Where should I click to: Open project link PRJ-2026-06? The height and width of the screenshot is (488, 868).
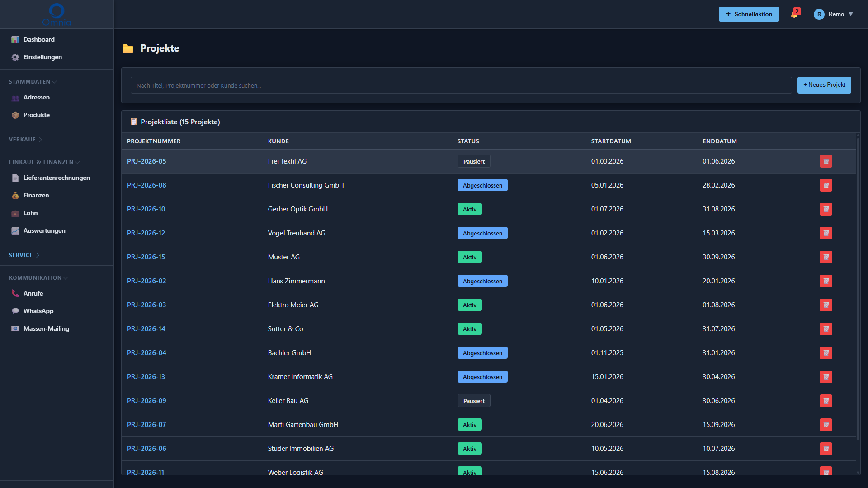[146, 449]
